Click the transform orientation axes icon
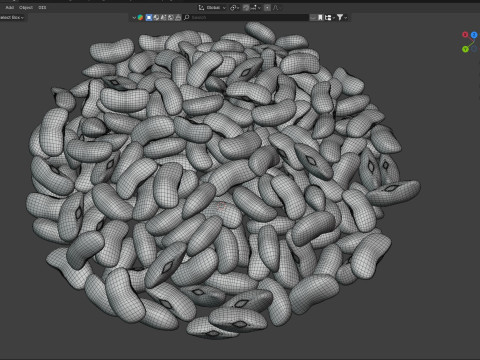480x360 pixels. pyautogui.click(x=201, y=8)
